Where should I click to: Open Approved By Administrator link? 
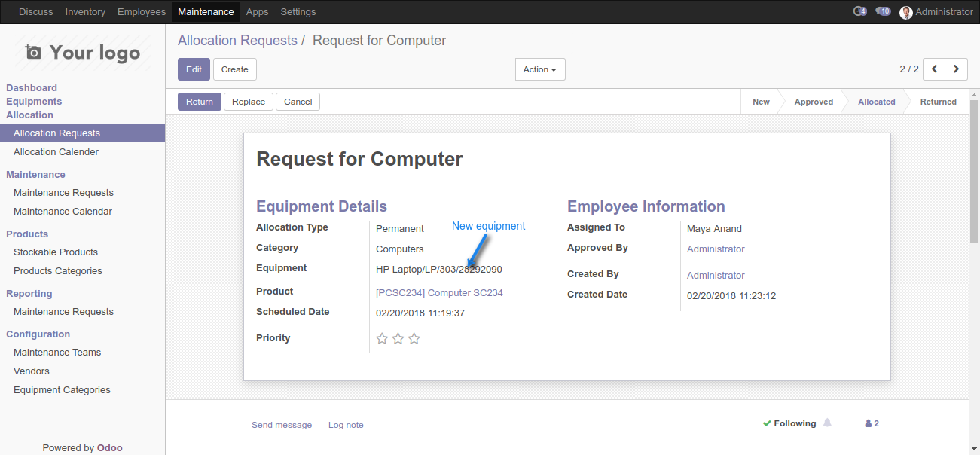point(716,249)
